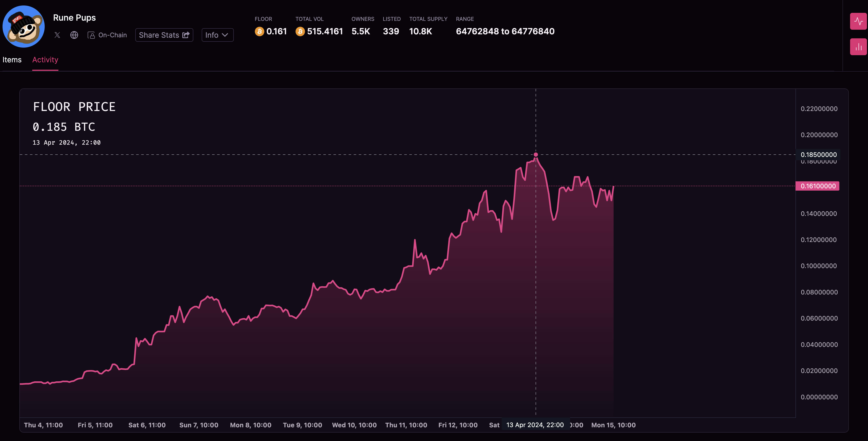Click the globe website icon
This screenshot has width=868, height=441.
pos(74,35)
